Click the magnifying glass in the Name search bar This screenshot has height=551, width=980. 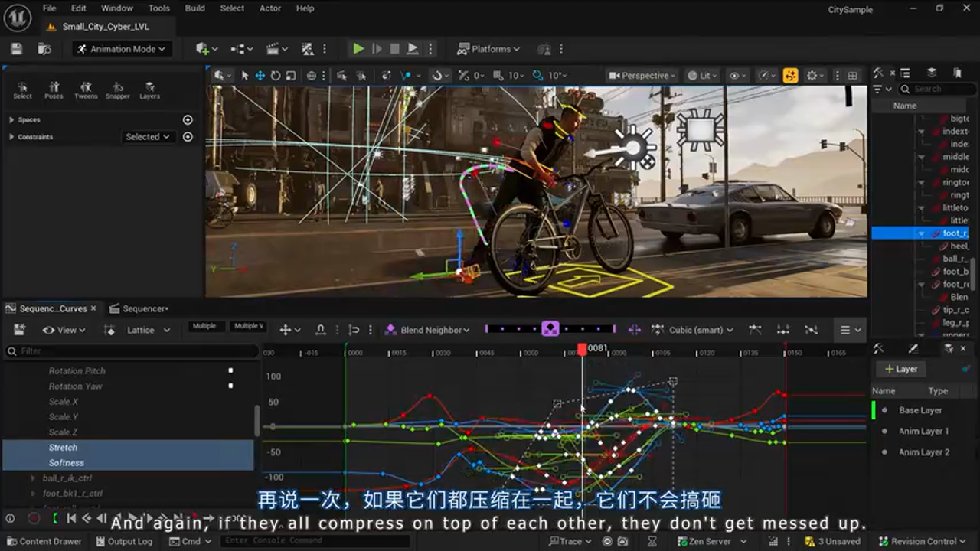(905, 89)
